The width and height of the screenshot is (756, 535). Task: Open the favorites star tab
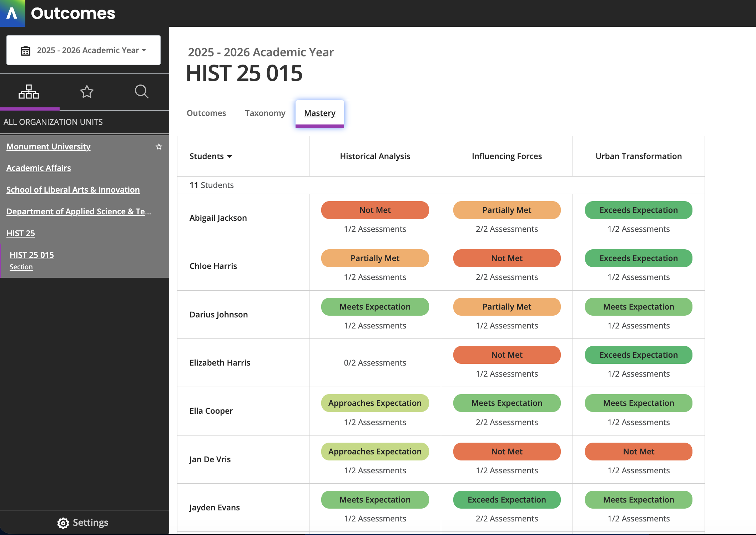coord(87,92)
